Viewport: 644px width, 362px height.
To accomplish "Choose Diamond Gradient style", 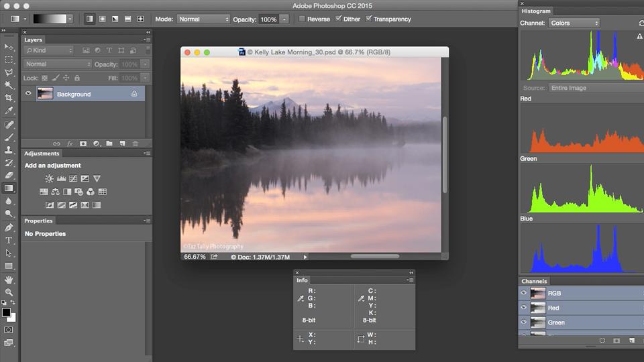I will tap(140, 19).
